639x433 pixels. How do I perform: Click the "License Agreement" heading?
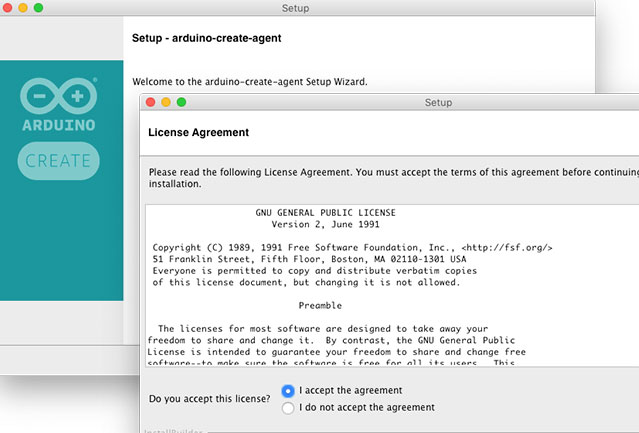coord(198,132)
